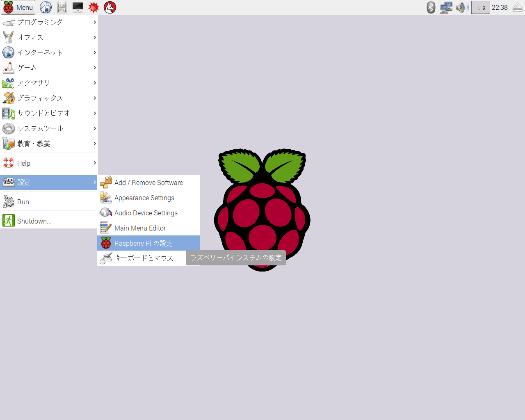
Task: Click the インターネット globe icon in menu
Action: pos(9,52)
